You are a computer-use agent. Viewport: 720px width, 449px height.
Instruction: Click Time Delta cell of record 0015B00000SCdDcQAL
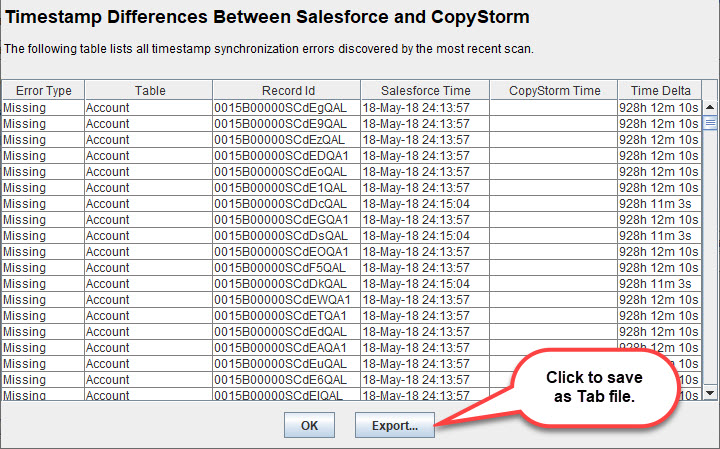coord(659,204)
